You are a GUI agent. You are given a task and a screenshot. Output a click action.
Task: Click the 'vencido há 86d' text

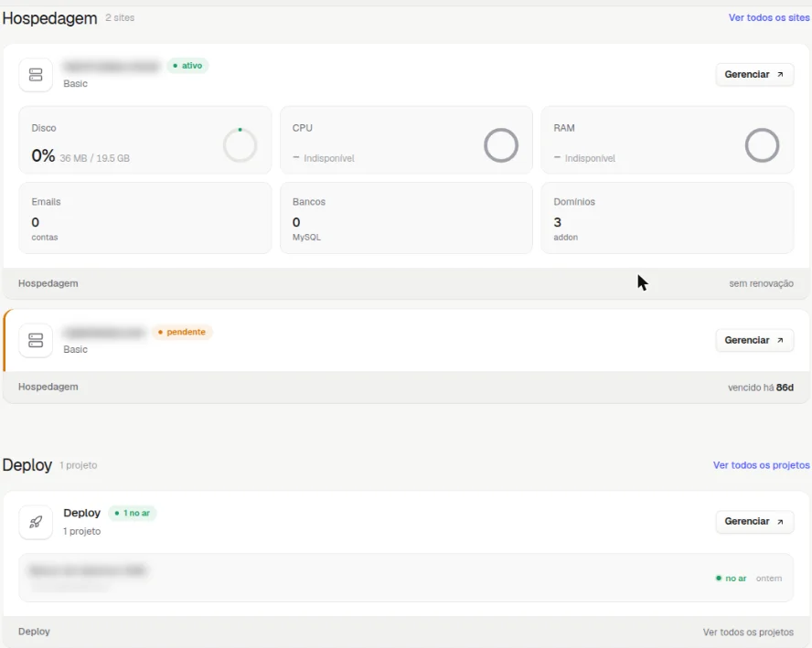[x=760, y=388]
